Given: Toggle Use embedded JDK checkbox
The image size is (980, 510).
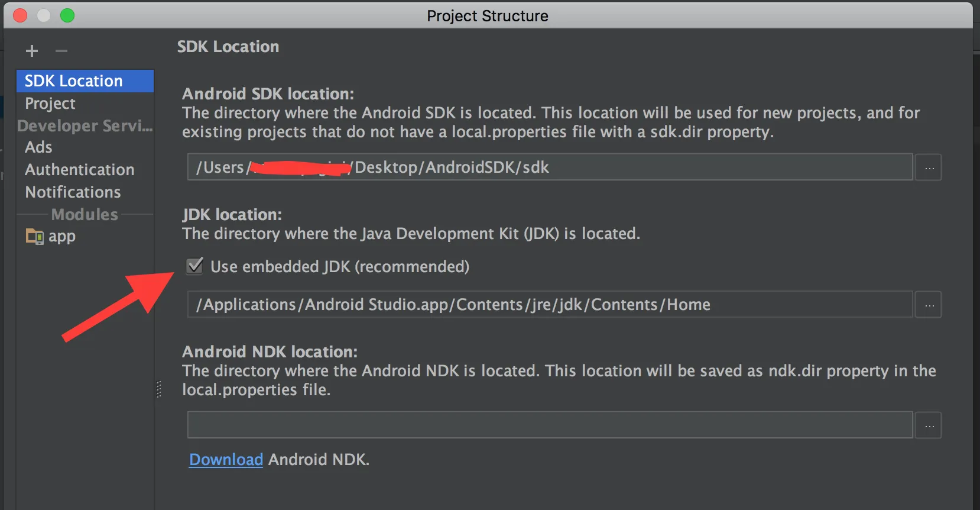Looking at the screenshot, I should click(x=195, y=266).
